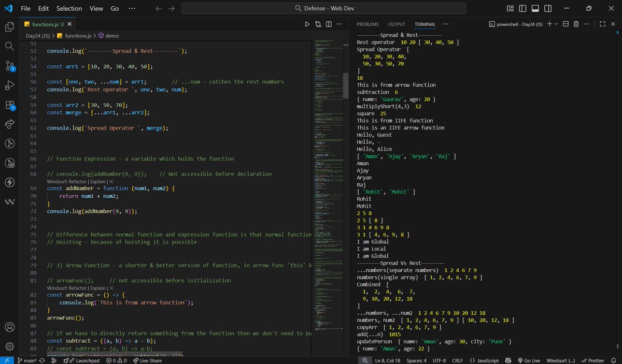Toggle the Secondary Side Bar visibility
The image size is (622, 364).
[x=547, y=8]
